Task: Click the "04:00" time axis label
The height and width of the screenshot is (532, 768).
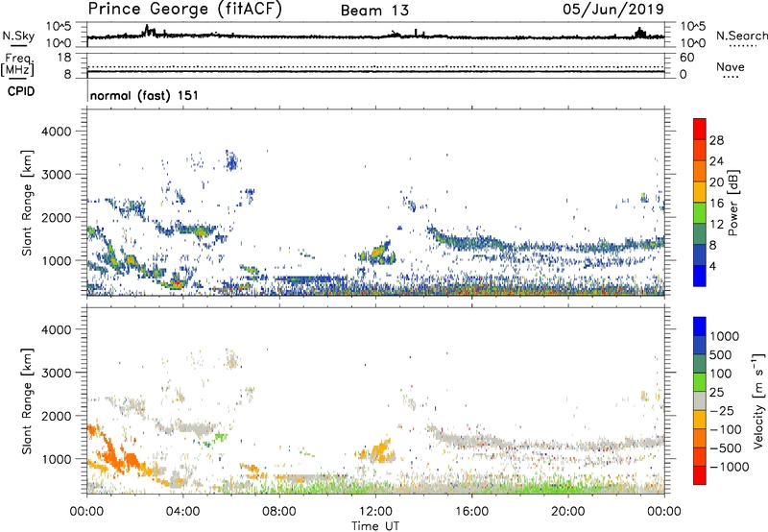Action: point(182,512)
